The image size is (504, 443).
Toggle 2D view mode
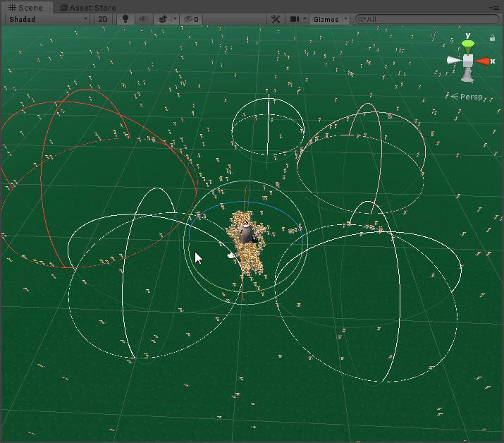pyautogui.click(x=103, y=19)
